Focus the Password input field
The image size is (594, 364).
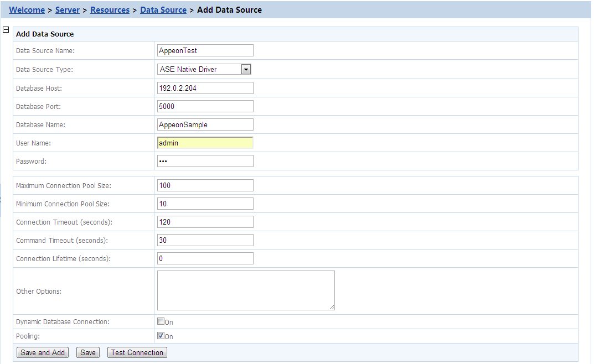[x=205, y=160]
